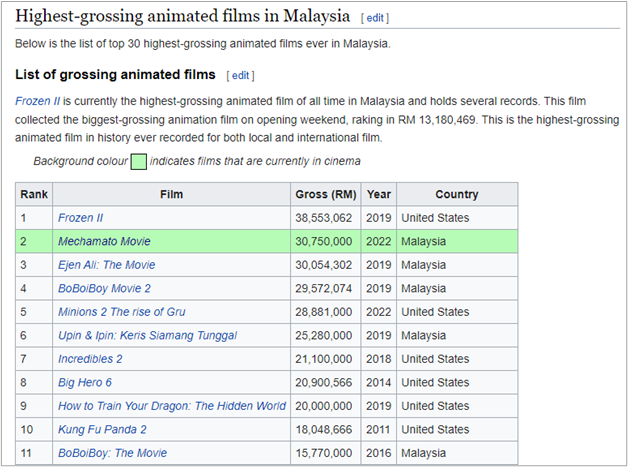Open Incredibles 2 film link
Screen dimensions: 628x467
point(90,359)
